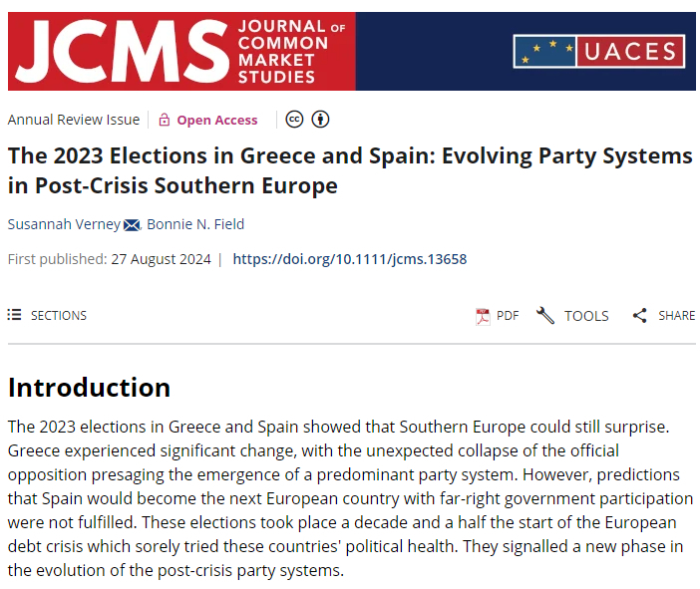Follow the Open Access text link
The image size is (700, 589).
tap(216, 120)
